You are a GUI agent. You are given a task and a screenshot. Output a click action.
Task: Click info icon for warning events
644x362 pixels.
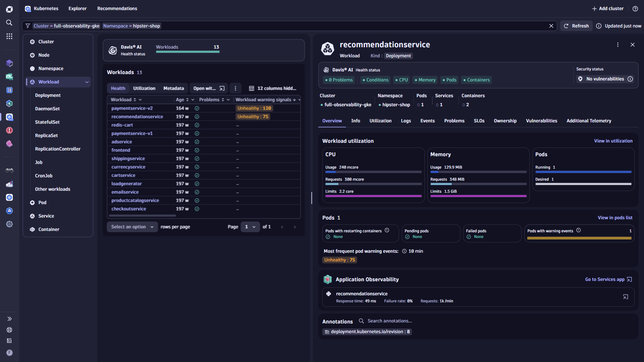coord(579,230)
